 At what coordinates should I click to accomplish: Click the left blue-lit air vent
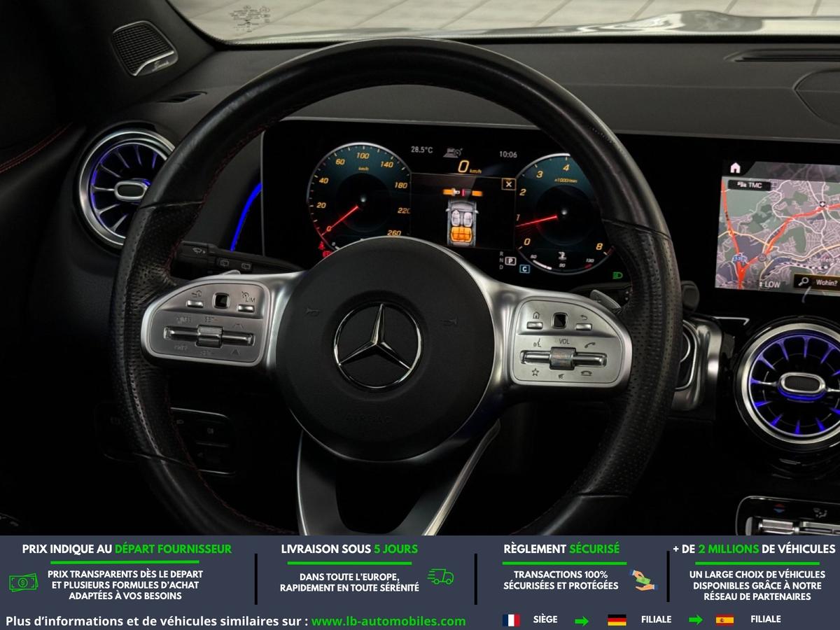[126, 188]
